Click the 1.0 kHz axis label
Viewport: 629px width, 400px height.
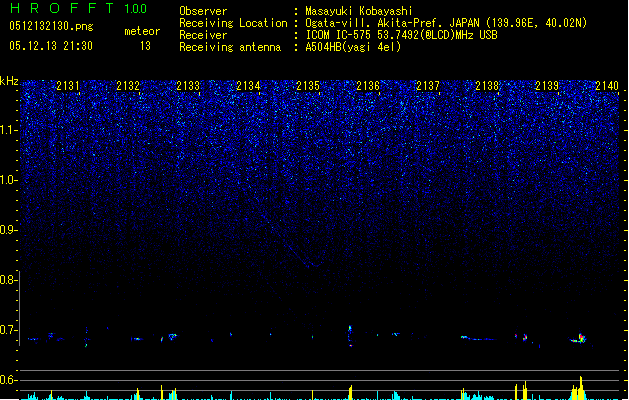point(8,180)
